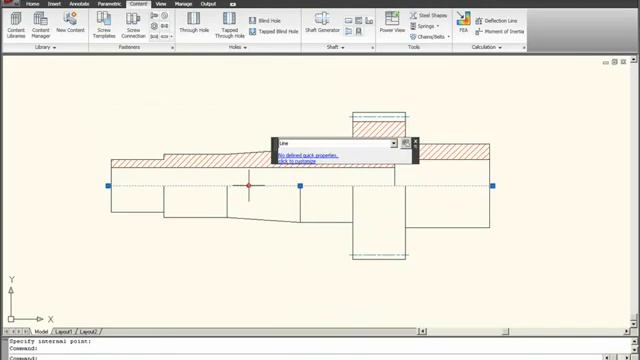
Task: Click the washer ring icon in the top row of the Fasteners panel
Action: point(164,16)
